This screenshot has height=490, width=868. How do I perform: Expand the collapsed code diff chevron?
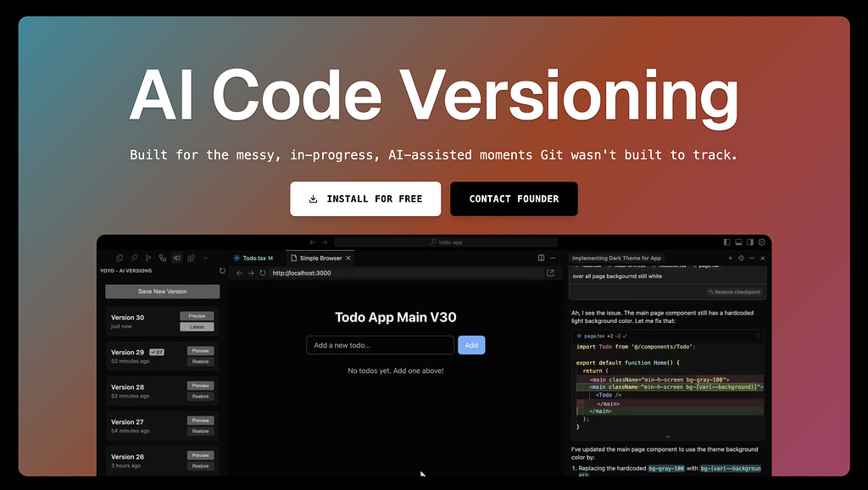tap(667, 437)
